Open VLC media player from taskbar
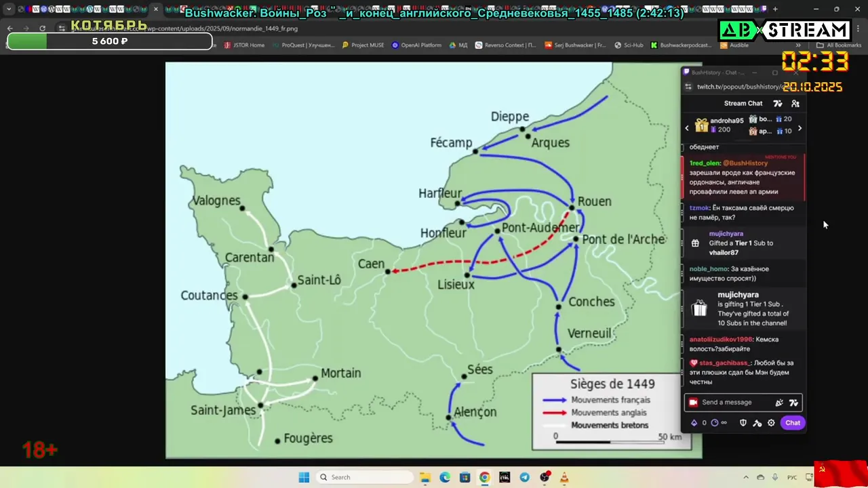This screenshot has height=488, width=868. point(564,477)
